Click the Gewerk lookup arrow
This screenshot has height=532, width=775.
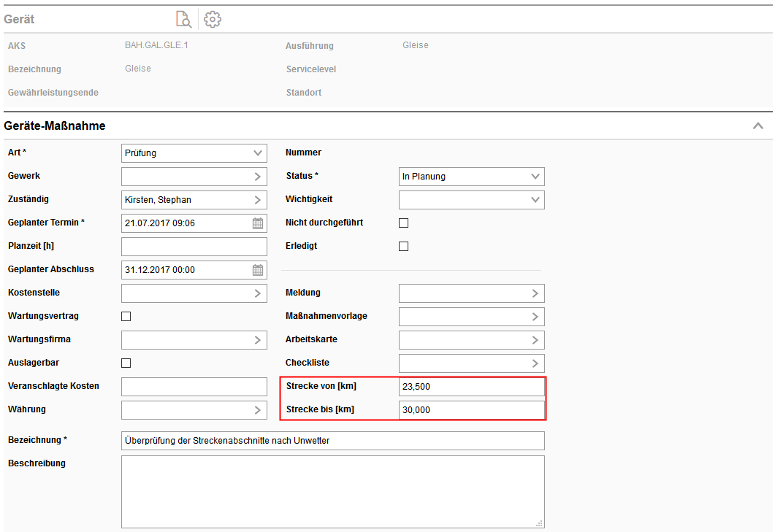click(258, 177)
